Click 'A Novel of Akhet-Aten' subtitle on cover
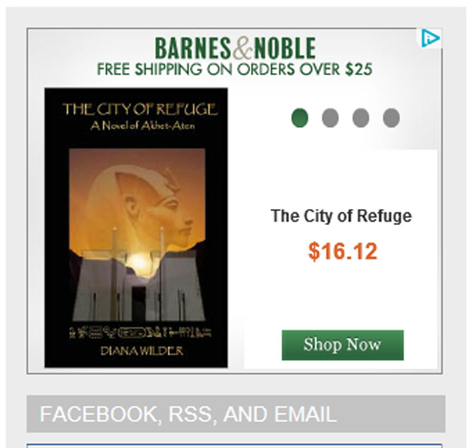 (x=142, y=125)
